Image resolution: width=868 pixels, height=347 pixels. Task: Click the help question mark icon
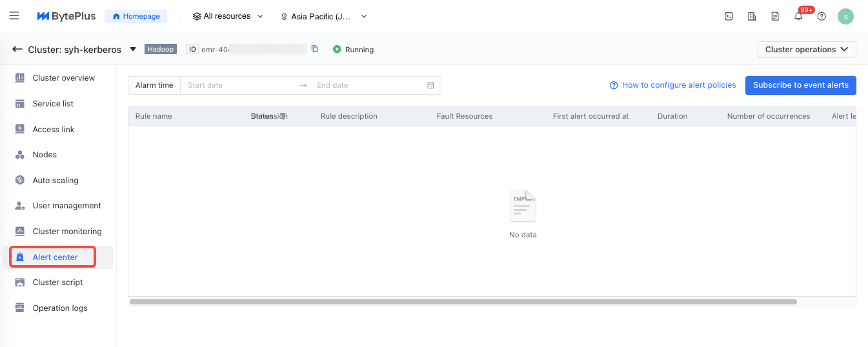pos(822,17)
